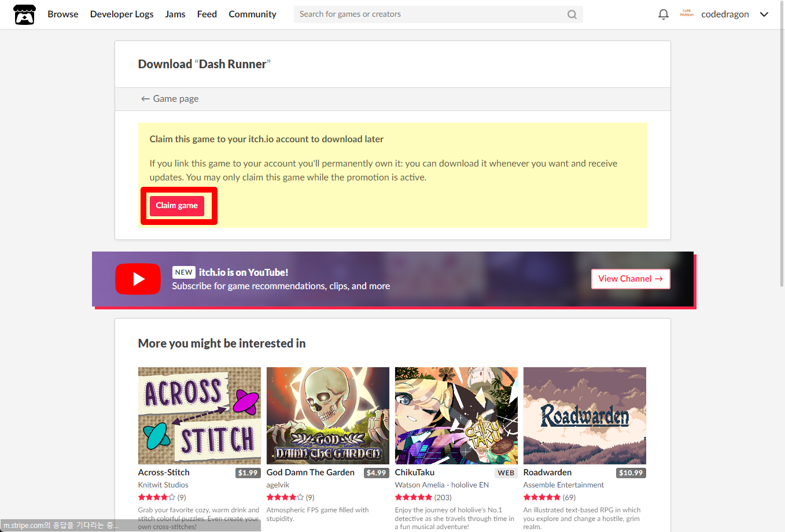Click the search magnifier icon
This screenshot has height=532, width=785.
(572, 14)
